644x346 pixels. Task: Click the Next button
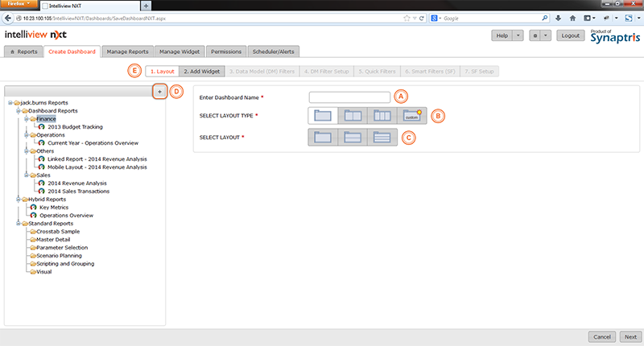631,337
